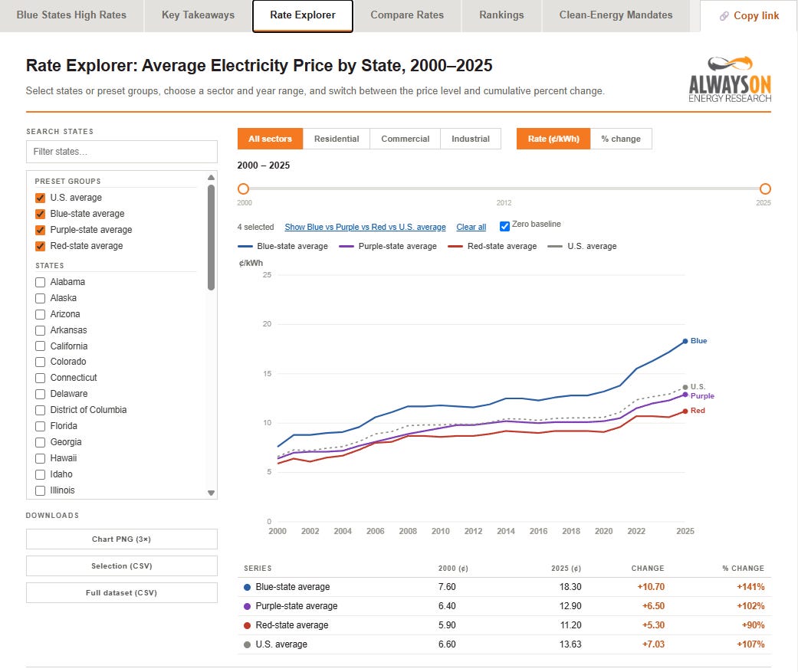Open the Clean-Energy Mandates tab
Image resolution: width=798 pixels, height=672 pixels.
tap(616, 15)
